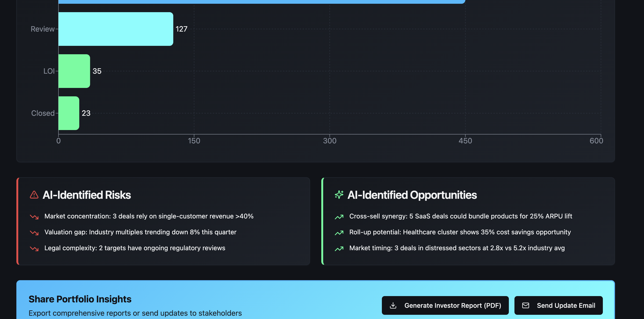Select the Market timing opportunity text
The width and height of the screenshot is (644, 319).
[x=457, y=248]
